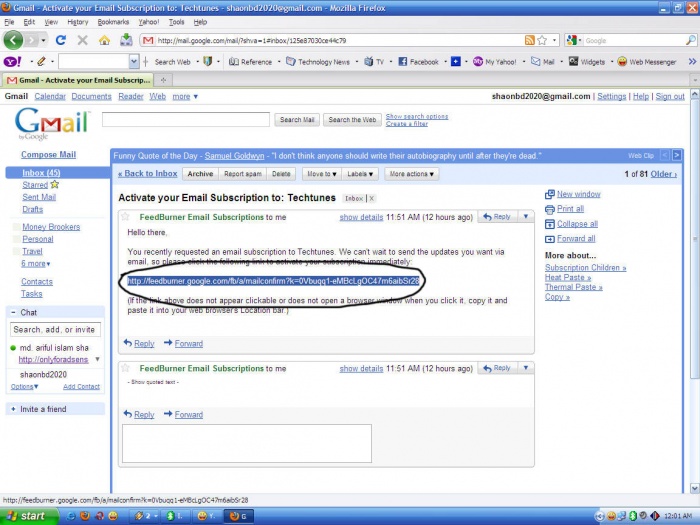The width and height of the screenshot is (700, 525).
Task: Click the Collapse all icon
Action: (x=550, y=224)
